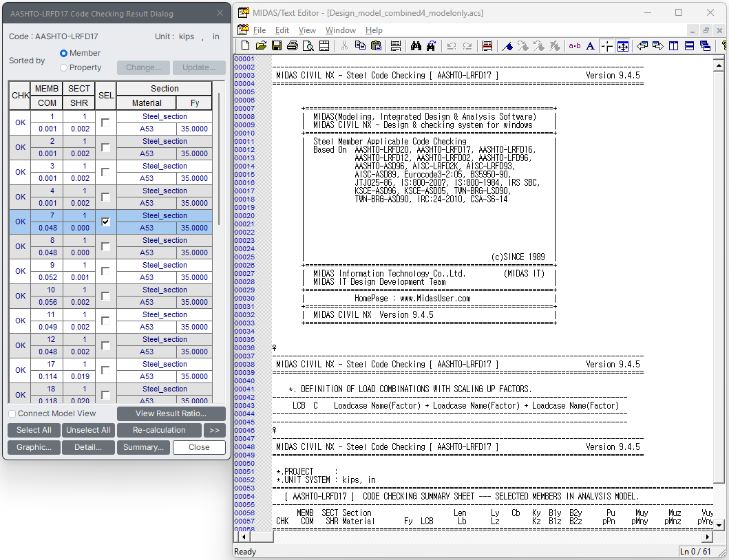Tick the SEL checkbox for member 1
The width and height of the screenshot is (729, 560).
(x=105, y=122)
